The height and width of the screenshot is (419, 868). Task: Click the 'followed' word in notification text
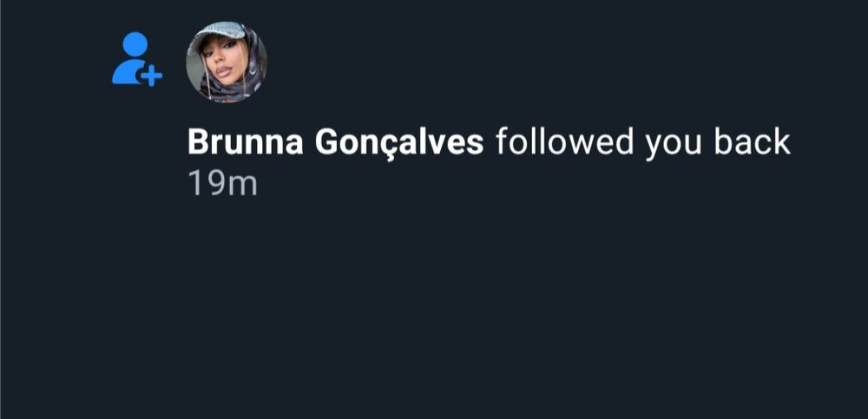[x=565, y=141]
